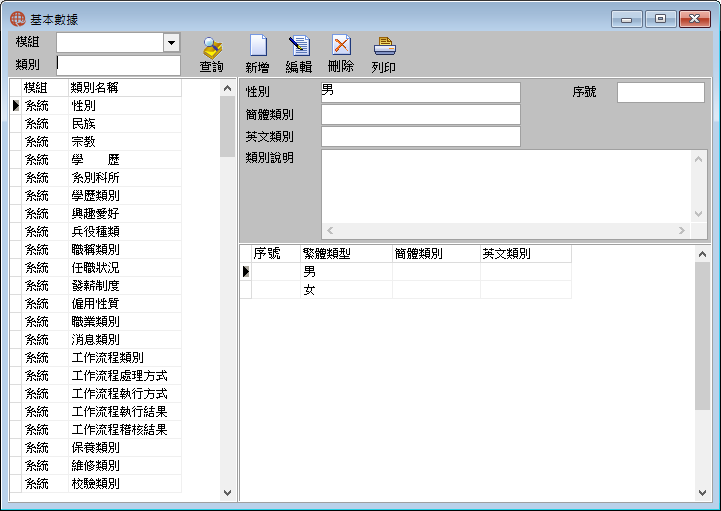
Task: Click the 模組 column header in left list
Action: (45, 88)
